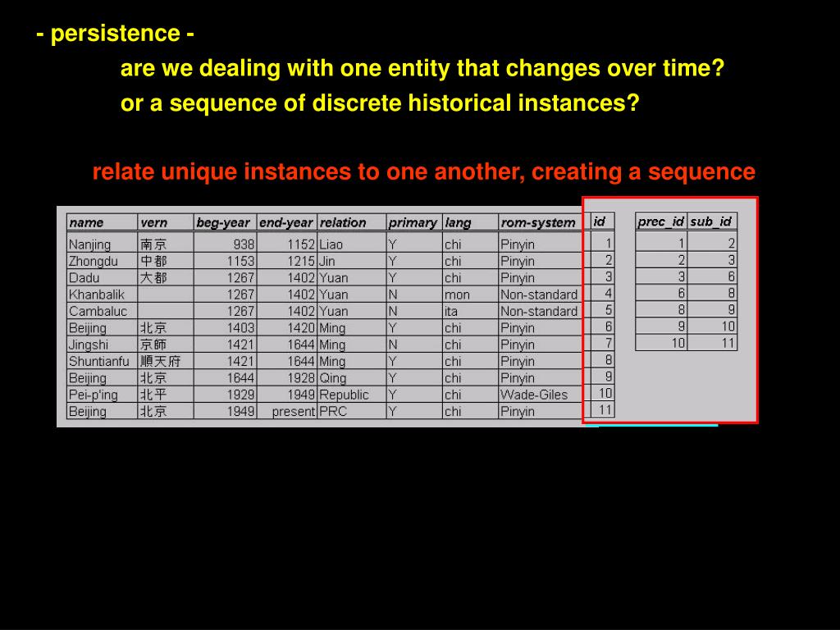The image size is (840, 630).
Task: Click id value '5' in the Cambaluc row
Action: [x=608, y=309]
